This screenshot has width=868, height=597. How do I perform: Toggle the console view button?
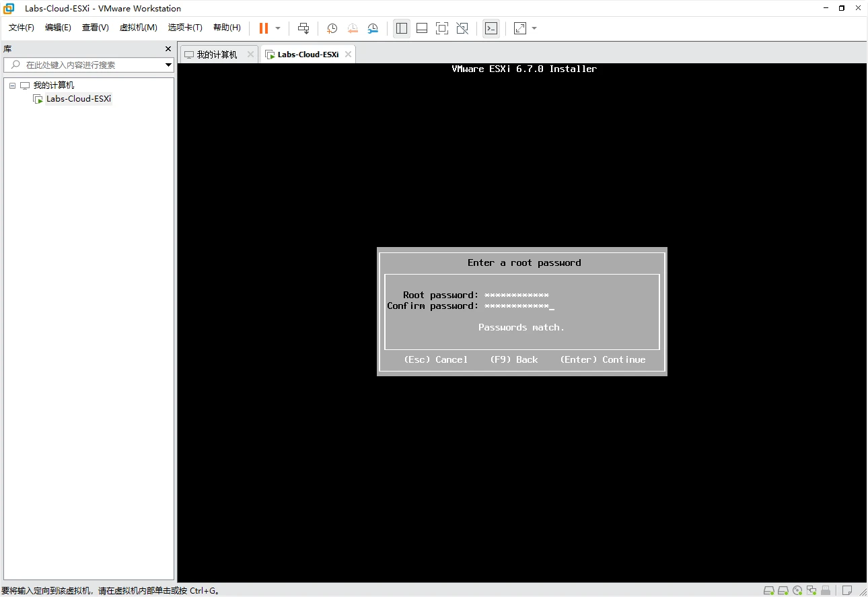pos(491,28)
